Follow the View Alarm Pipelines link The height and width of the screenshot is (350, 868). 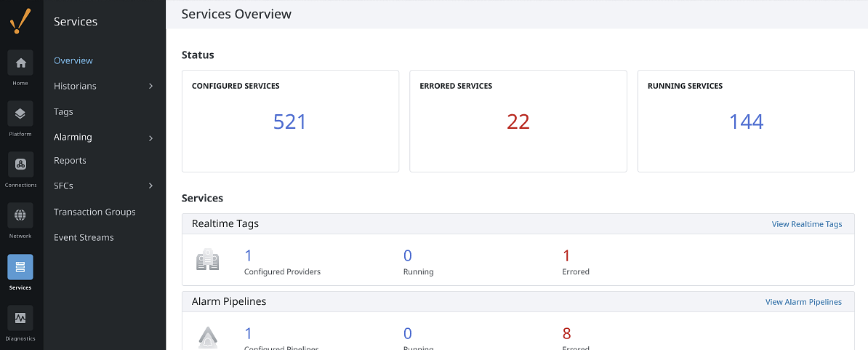(x=803, y=302)
